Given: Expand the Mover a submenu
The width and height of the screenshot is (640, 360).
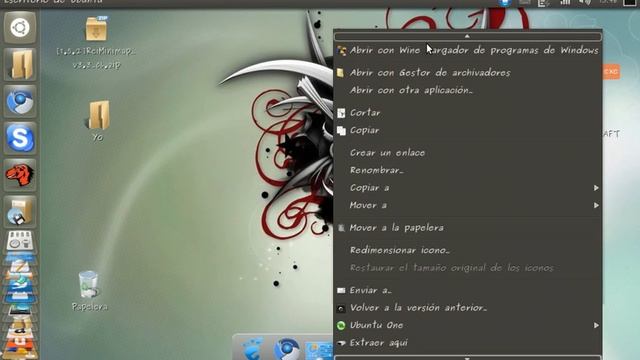Looking at the screenshot, I should tap(468, 205).
